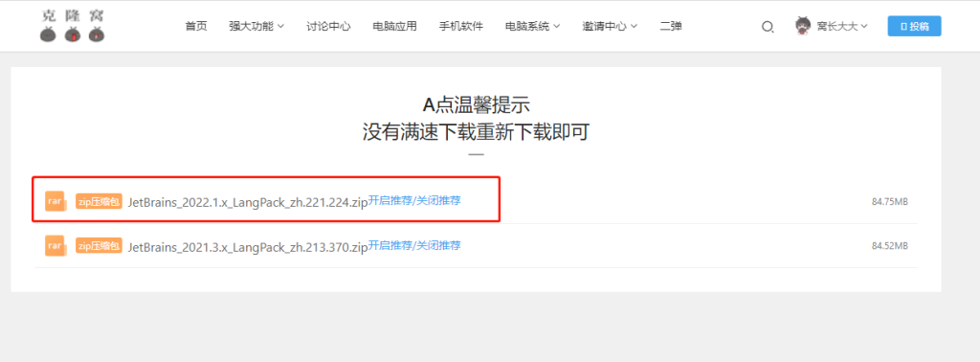
Task: Open 讨论中心 menu item
Action: point(329,26)
